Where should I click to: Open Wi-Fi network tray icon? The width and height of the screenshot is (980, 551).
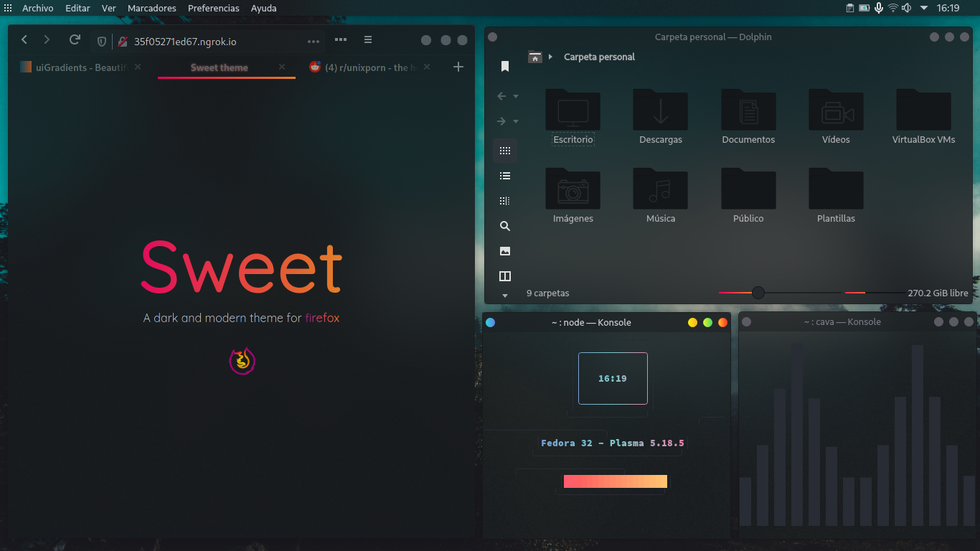[892, 8]
